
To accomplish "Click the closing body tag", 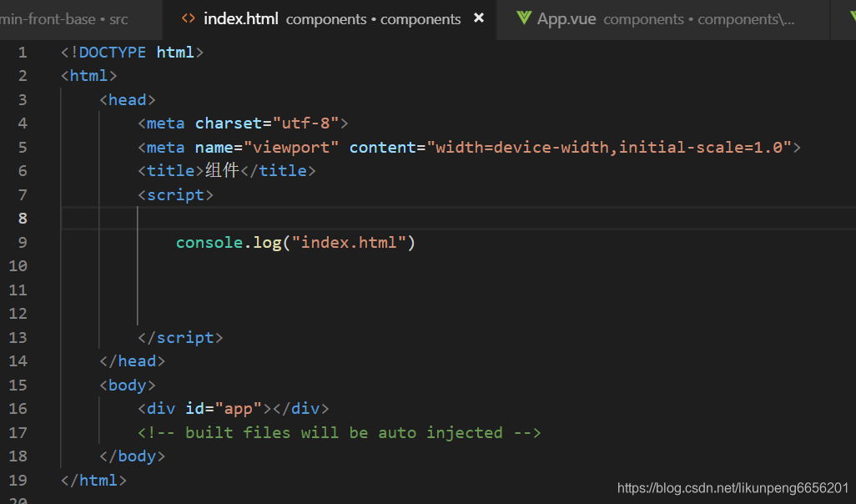I will [133, 456].
